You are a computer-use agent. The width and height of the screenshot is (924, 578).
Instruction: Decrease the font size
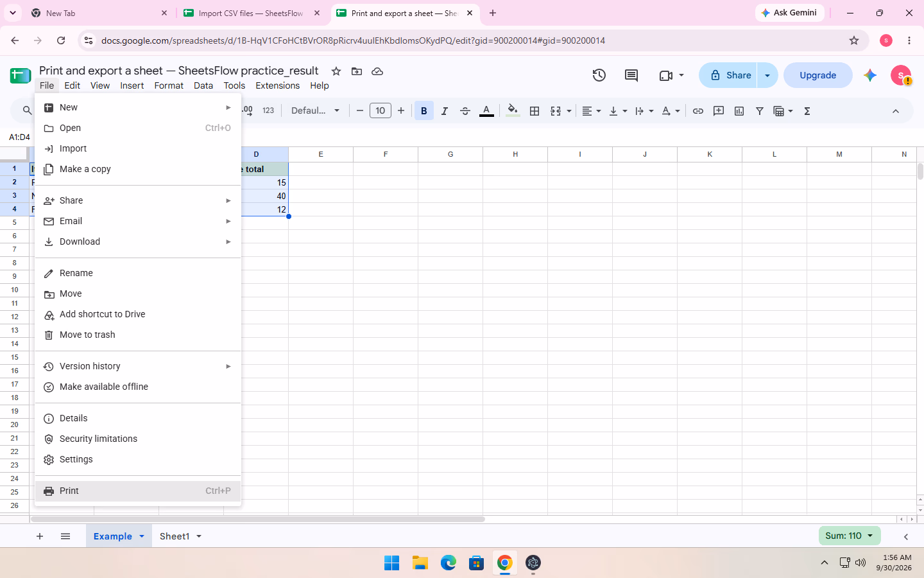pos(360,111)
